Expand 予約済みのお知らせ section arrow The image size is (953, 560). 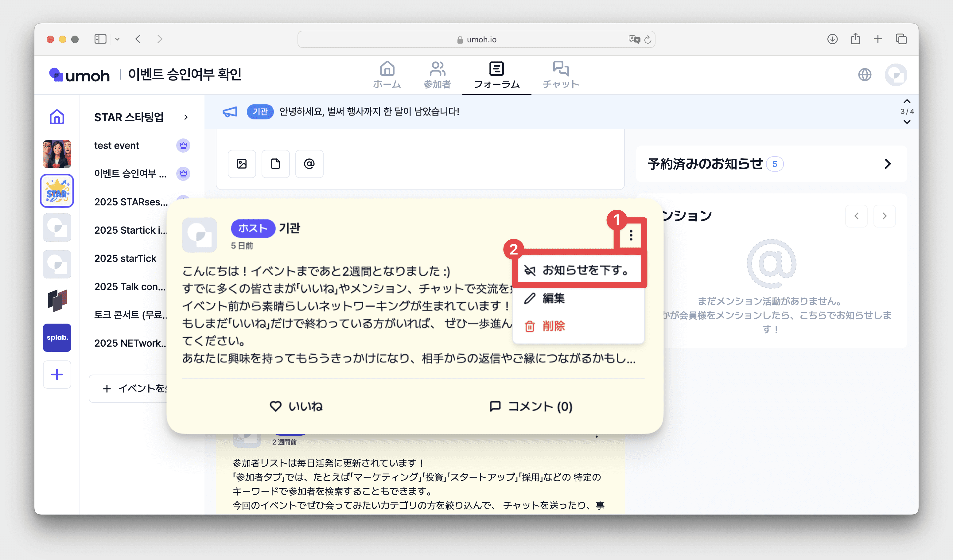[887, 164]
